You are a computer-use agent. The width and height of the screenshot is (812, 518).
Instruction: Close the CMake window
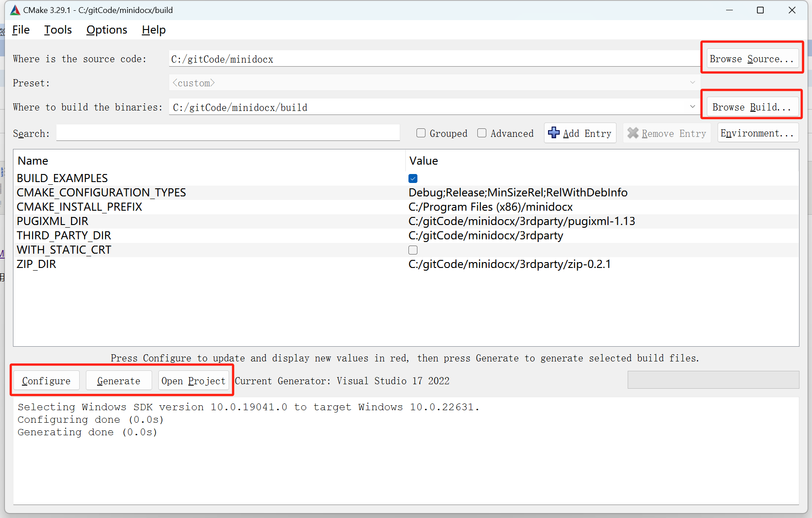[x=792, y=10]
